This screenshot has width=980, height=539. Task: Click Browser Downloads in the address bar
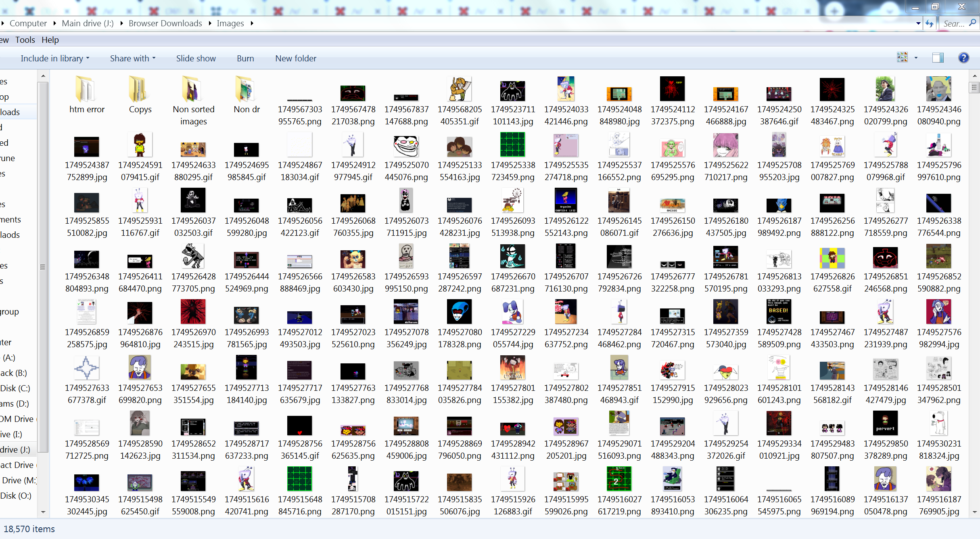[165, 23]
